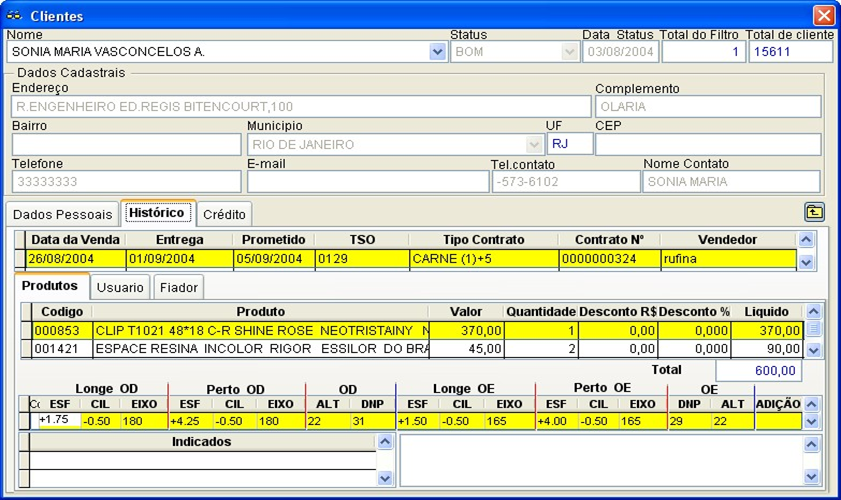
Task: Click the empty ADIÇÃO cell
Action: pyautogui.click(x=778, y=421)
